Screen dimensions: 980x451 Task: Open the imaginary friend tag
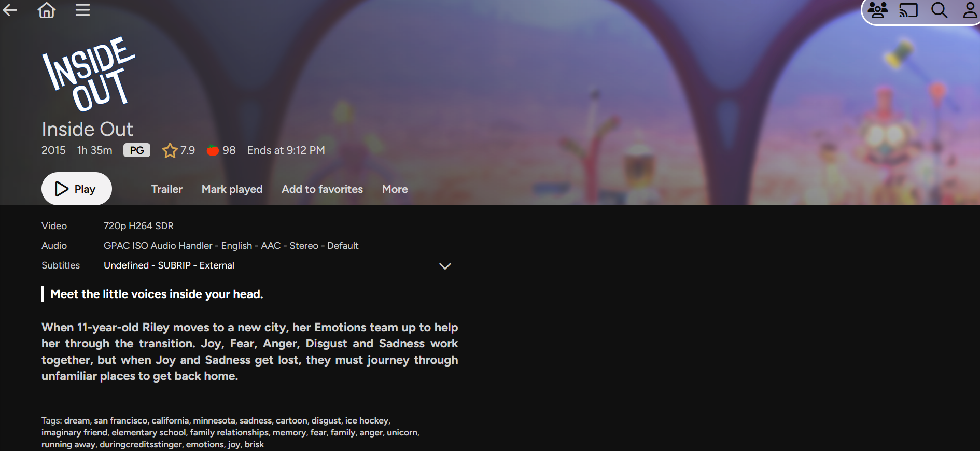point(74,432)
